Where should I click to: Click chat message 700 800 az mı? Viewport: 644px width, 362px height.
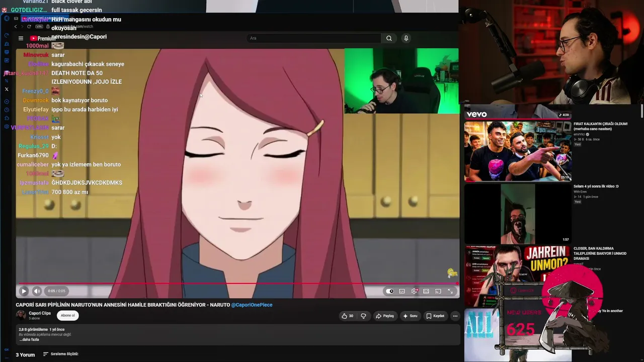click(x=69, y=192)
